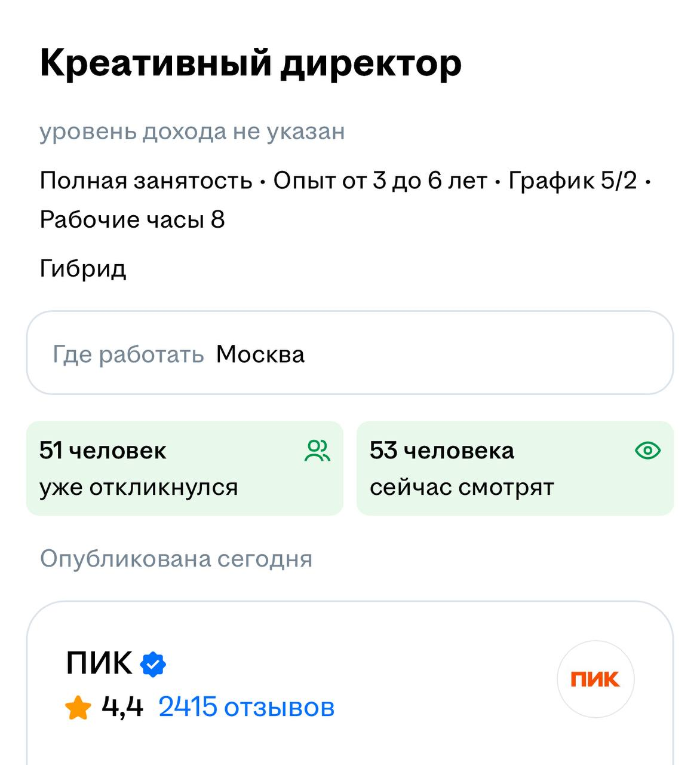
Task: Click the Где работать label
Action: (128, 354)
